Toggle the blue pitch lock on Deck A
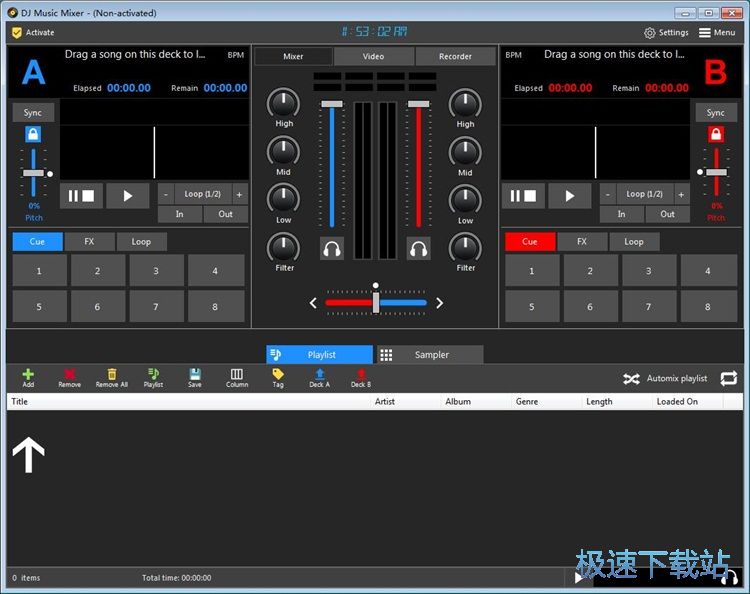Screen dimensions: 750x594 coord(33,134)
